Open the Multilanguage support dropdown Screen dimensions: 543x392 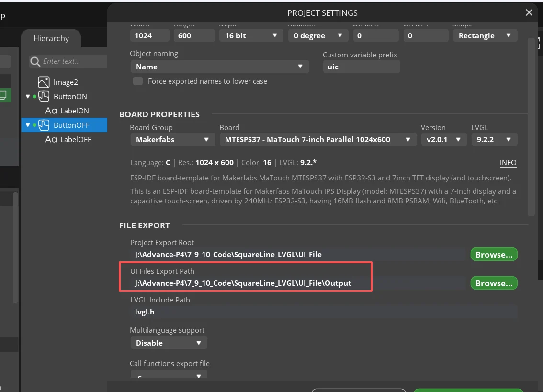point(168,343)
